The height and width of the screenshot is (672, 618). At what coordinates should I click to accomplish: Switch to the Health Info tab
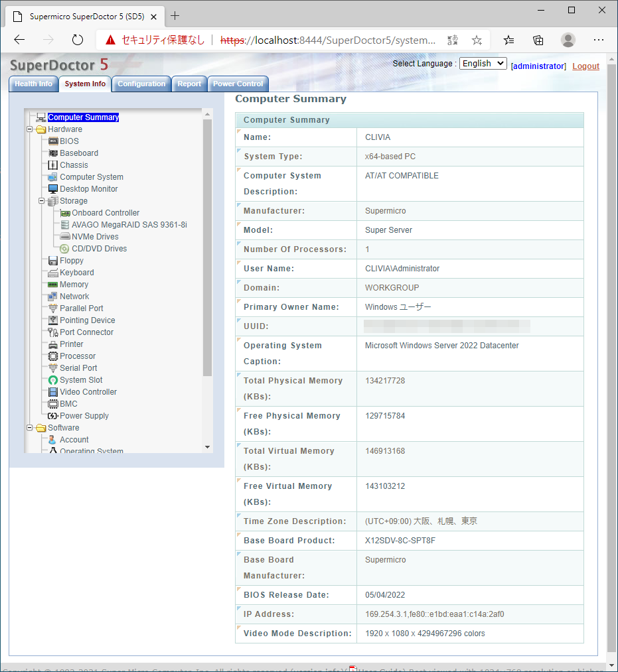[x=33, y=84]
